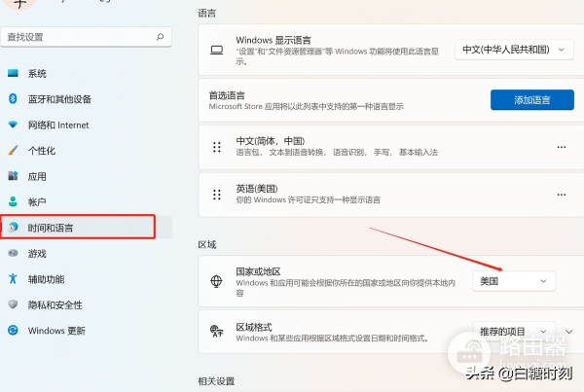
Task: Click the 语言 section heading
Action: 206,14
